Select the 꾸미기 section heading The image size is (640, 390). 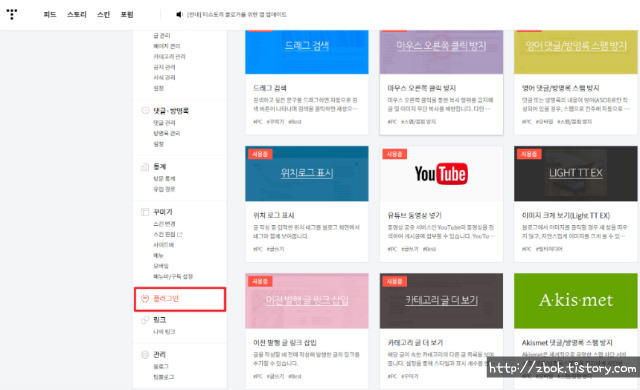[163, 212]
